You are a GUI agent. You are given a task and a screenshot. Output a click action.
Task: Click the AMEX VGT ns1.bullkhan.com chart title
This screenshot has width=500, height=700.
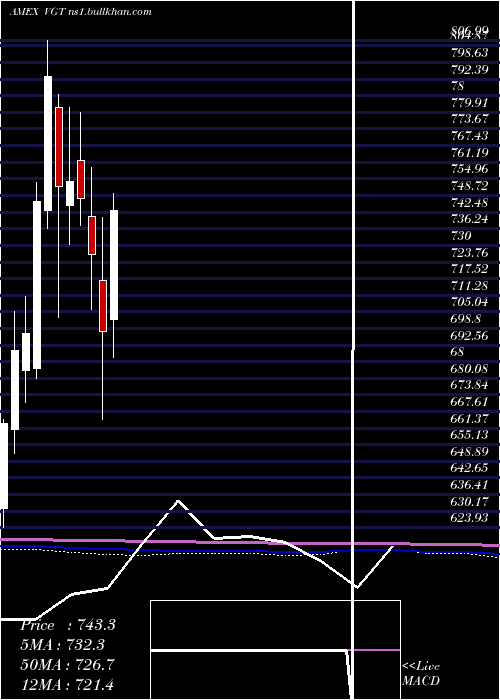(80, 12)
